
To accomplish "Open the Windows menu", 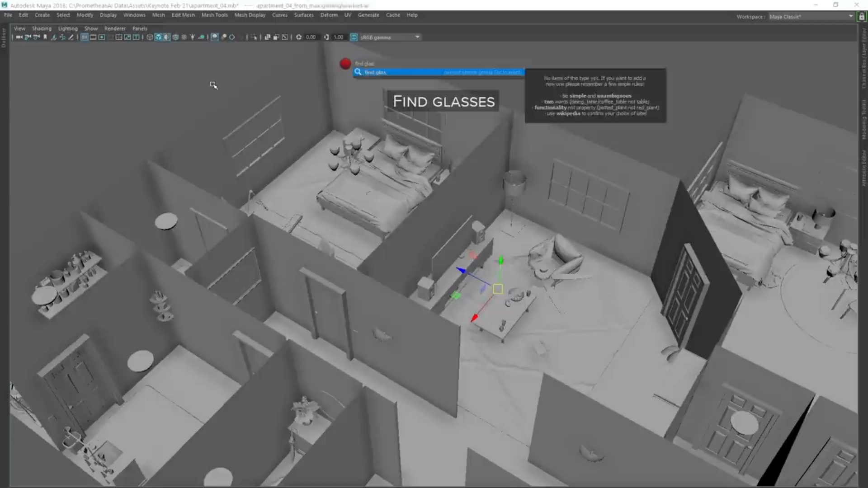I will [134, 15].
